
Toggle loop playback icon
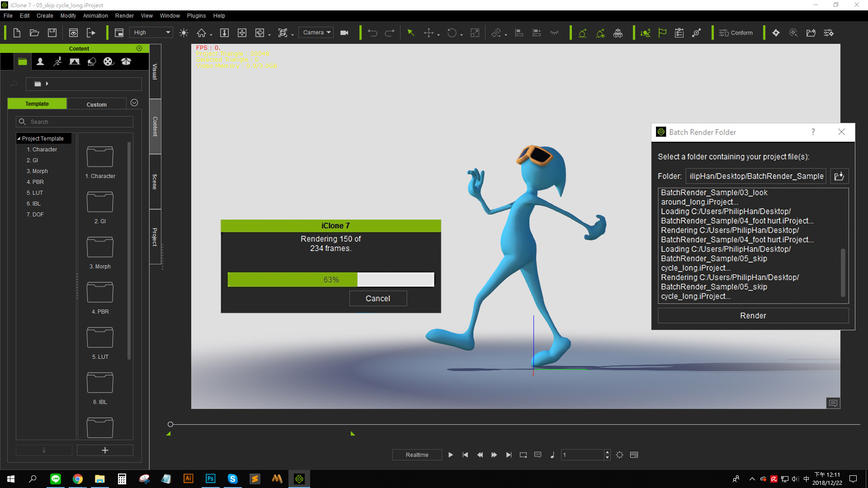click(x=523, y=455)
